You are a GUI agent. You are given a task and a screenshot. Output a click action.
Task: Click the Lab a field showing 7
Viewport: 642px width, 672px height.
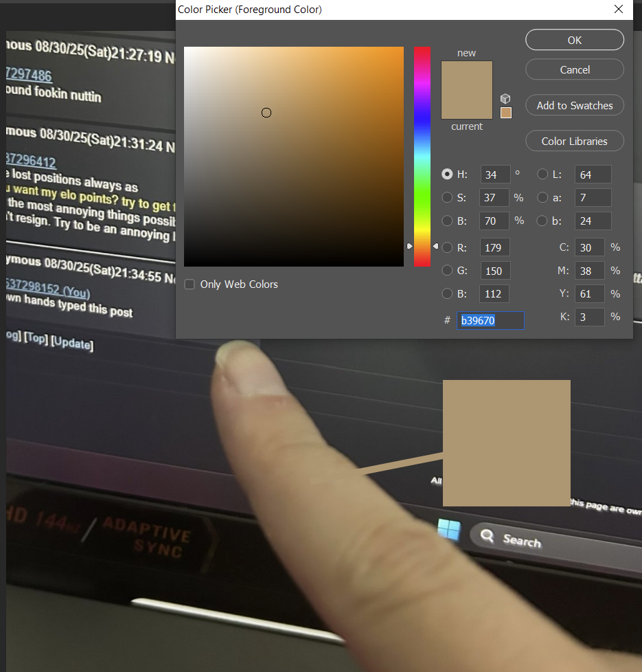[593, 198]
